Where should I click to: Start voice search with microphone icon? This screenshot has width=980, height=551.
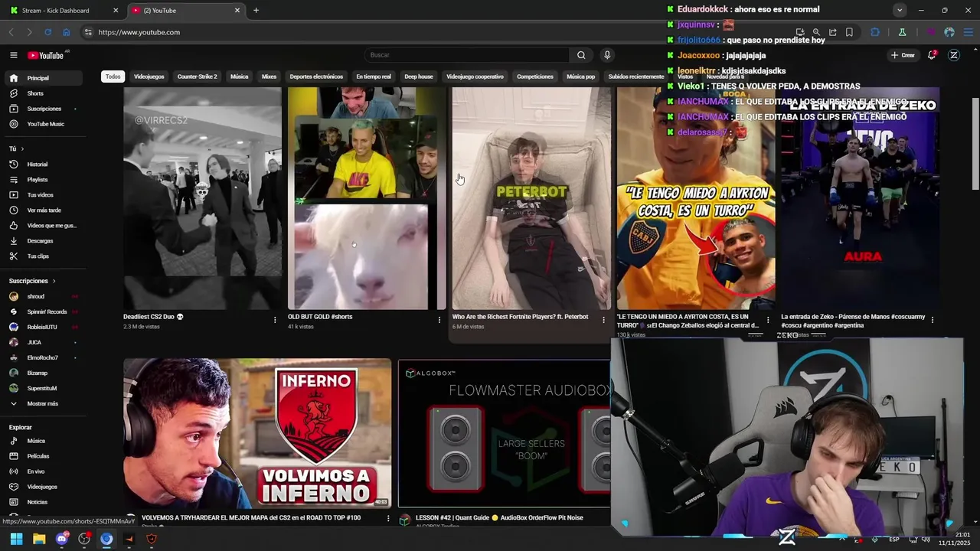(607, 55)
